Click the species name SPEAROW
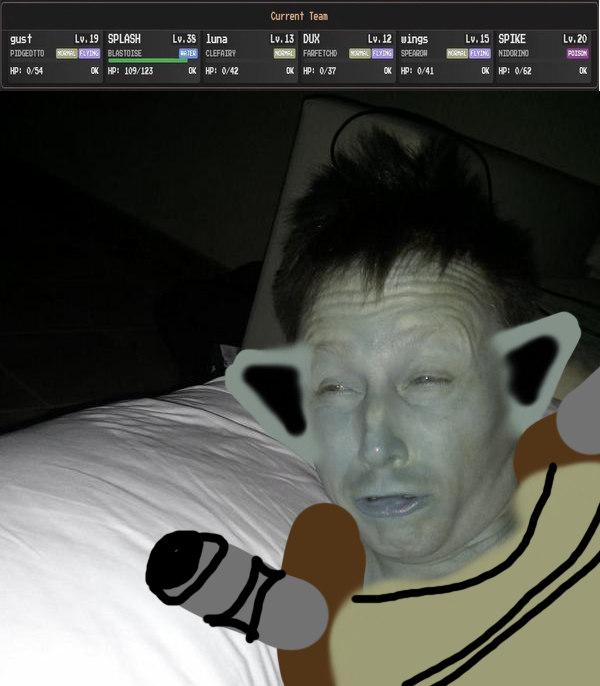The width and height of the screenshot is (600, 686). point(414,53)
